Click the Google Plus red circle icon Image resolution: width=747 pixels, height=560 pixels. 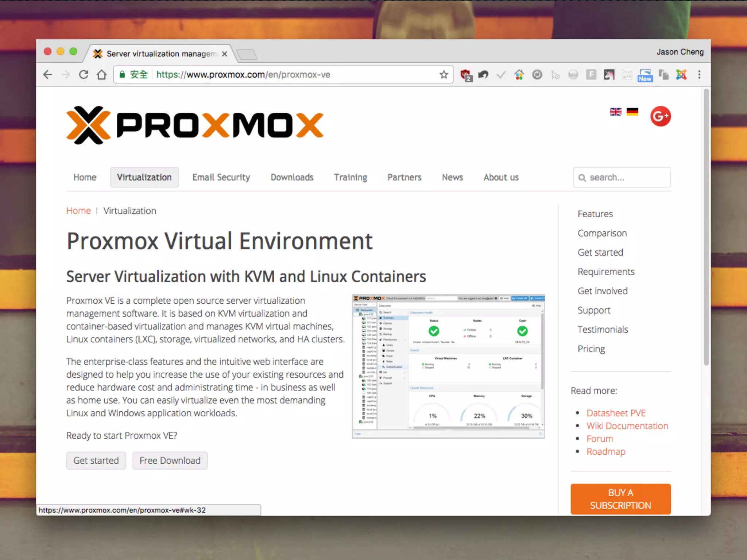[660, 116]
